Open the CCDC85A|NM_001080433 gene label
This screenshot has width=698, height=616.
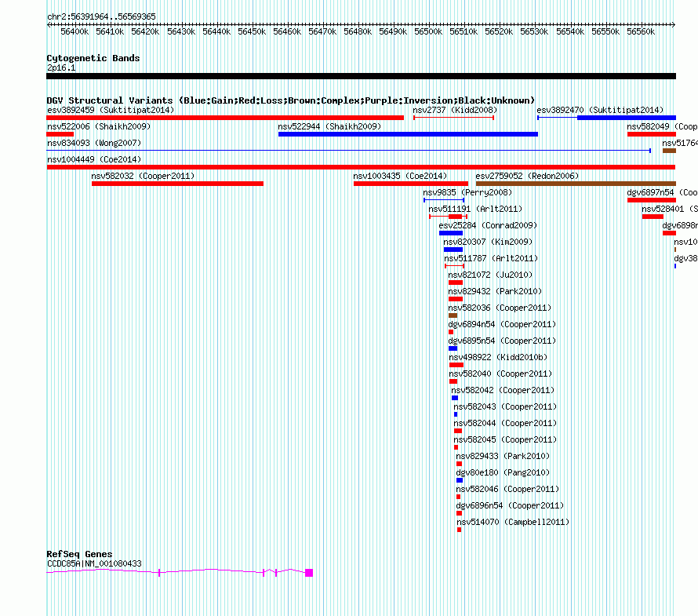[94, 563]
